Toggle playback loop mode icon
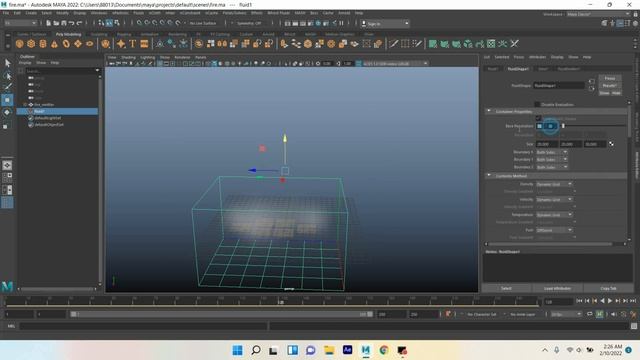640x360 pixels. (x=589, y=314)
